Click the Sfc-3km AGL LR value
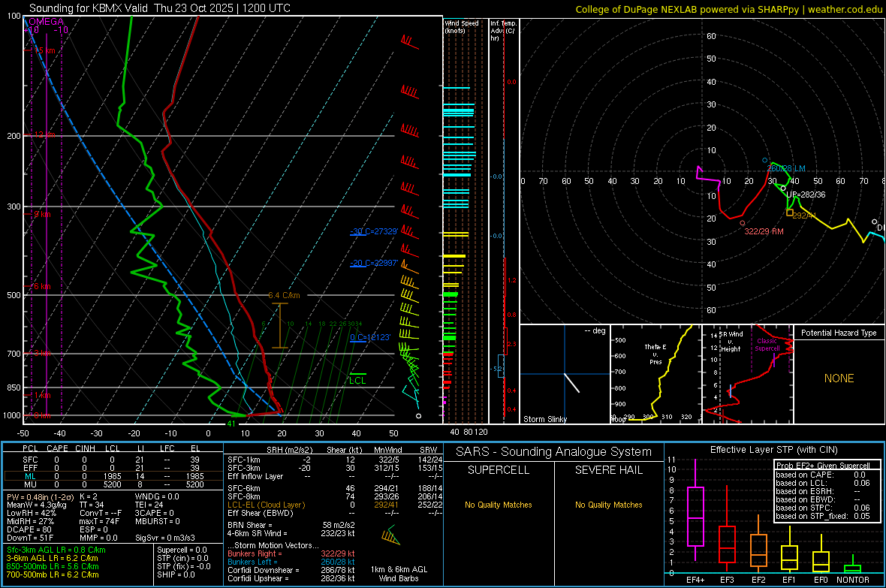The image size is (886, 588). [56, 550]
